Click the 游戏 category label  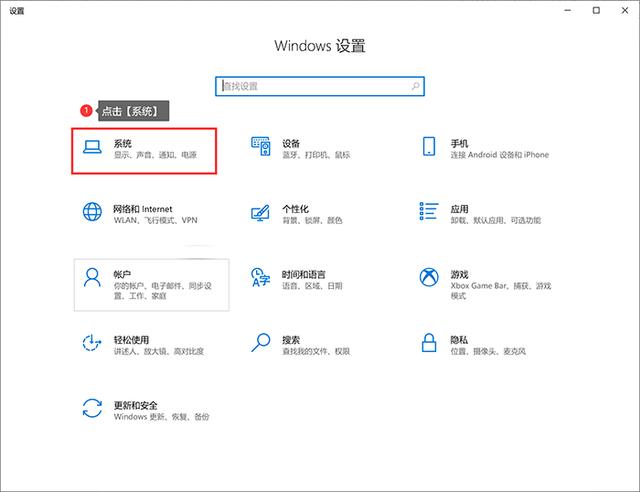click(x=459, y=273)
